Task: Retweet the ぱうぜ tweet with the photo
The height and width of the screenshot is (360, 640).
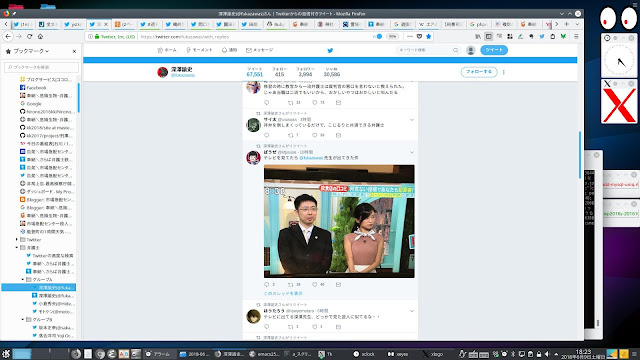Action: [x=291, y=284]
